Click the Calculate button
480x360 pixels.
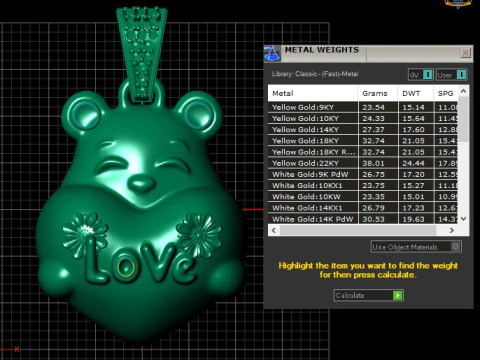368,295
